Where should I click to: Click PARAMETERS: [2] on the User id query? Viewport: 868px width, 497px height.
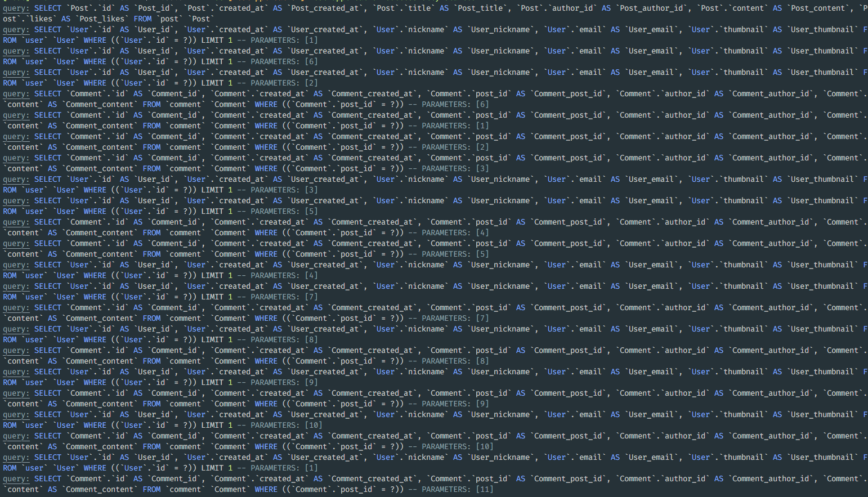[x=284, y=83]
